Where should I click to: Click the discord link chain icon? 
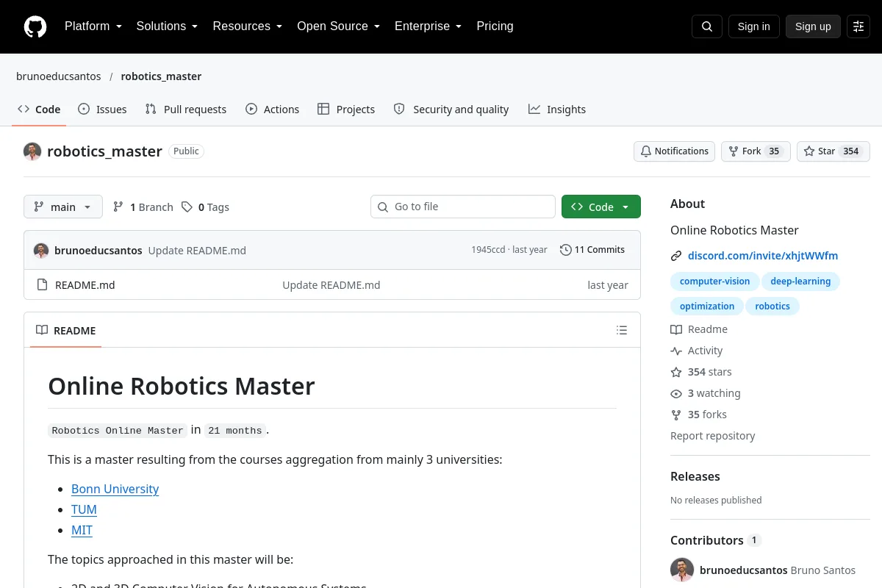pos(676,257)
